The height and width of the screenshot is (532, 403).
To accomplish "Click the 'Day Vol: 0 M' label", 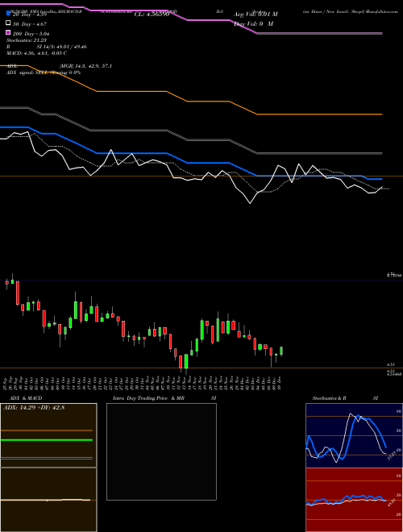I will click(253, 23).
